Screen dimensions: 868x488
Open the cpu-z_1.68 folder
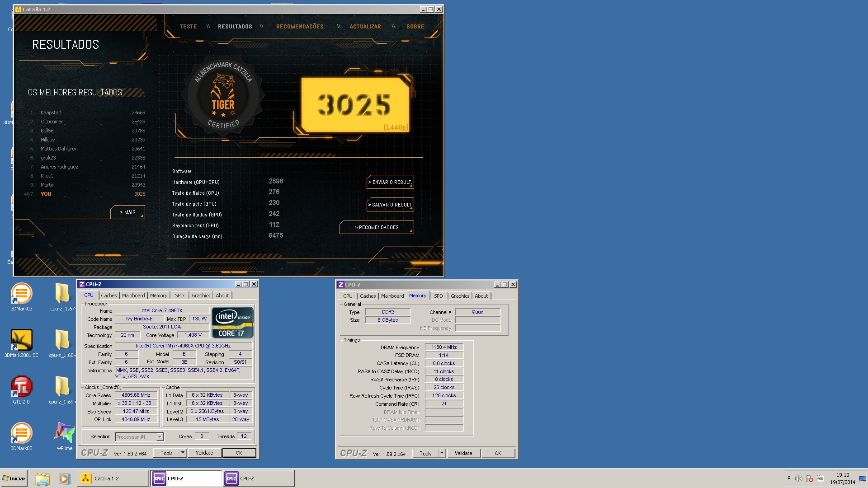click(x=62, y=343)
